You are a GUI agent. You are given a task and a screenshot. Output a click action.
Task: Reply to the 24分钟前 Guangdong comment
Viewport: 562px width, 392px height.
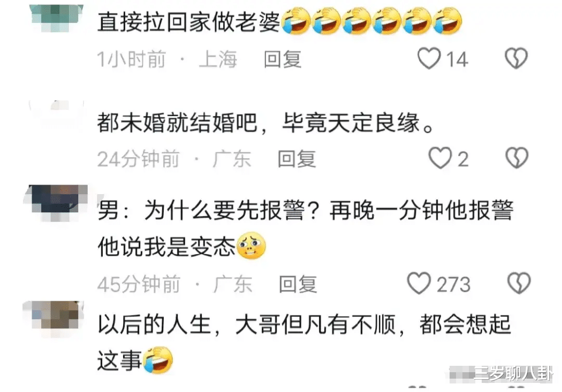[297, 159]
